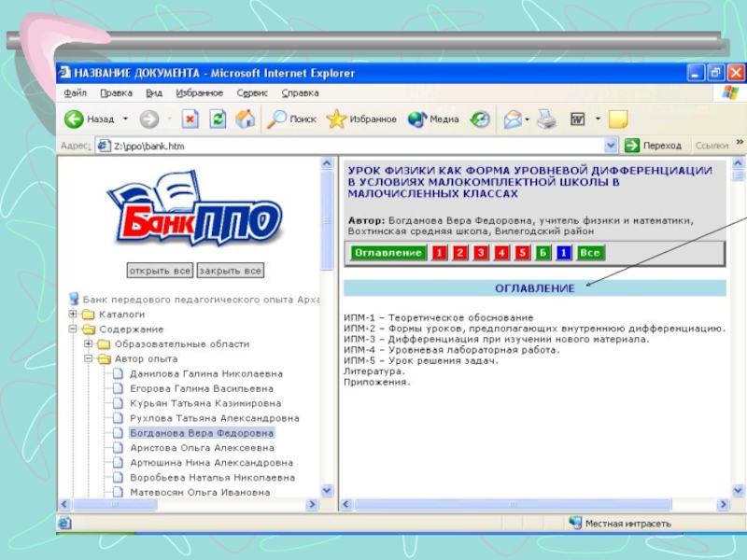747x560 pixels.
Task: Click the red button numbered 4
Action: point(501,253)
